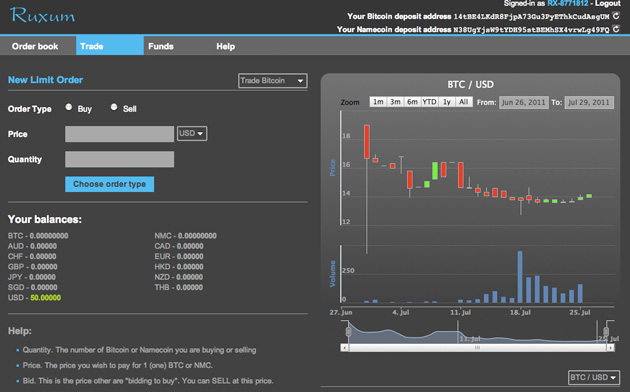Click the right handle of chart navigator
630x392 pixels.
tap(606, 332)
